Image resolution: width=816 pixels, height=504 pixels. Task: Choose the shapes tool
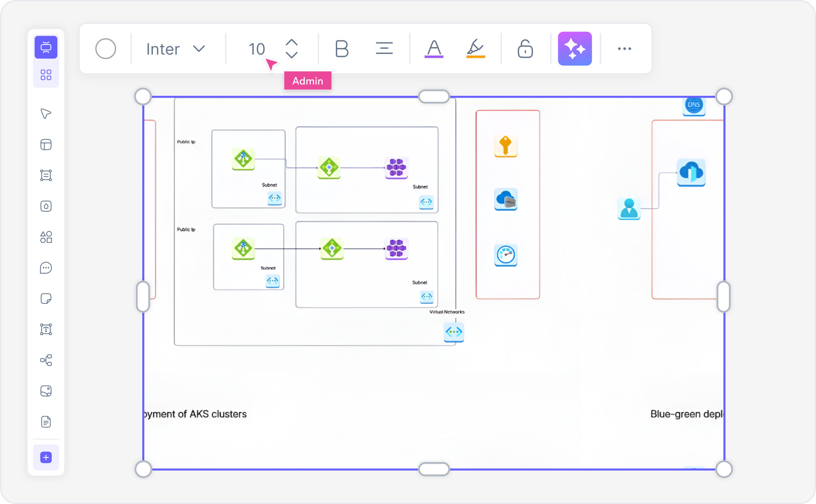tap(46, 237)
